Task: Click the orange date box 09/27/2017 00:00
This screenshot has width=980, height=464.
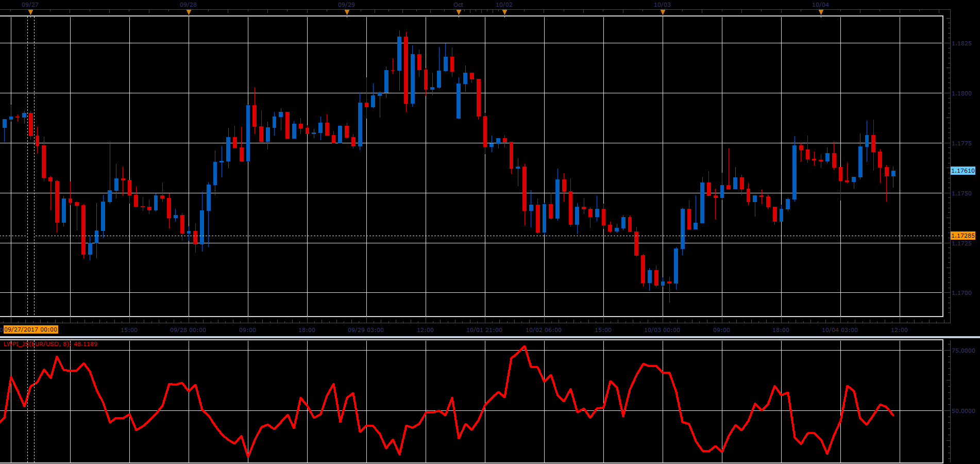Action: 31,329
